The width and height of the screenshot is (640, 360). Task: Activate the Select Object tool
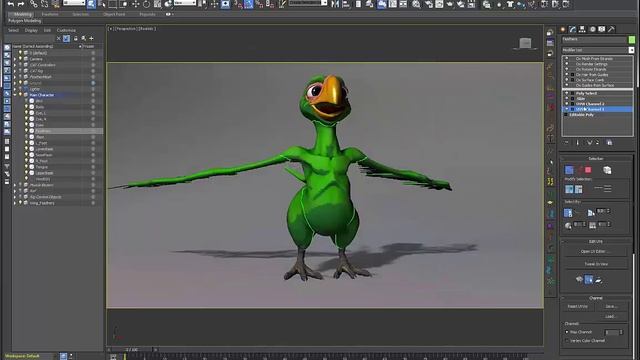pyautogui.click(x=91, y=4)
